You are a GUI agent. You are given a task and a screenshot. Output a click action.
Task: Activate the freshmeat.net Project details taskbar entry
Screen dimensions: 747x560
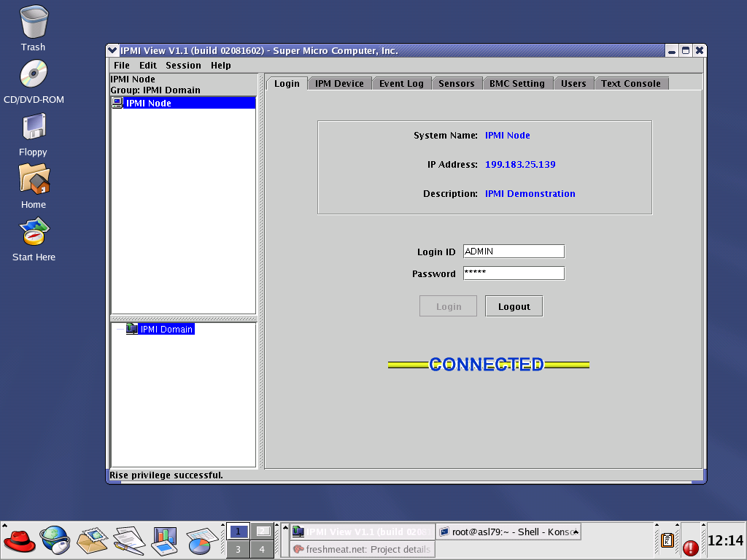(x=362, y=549)
